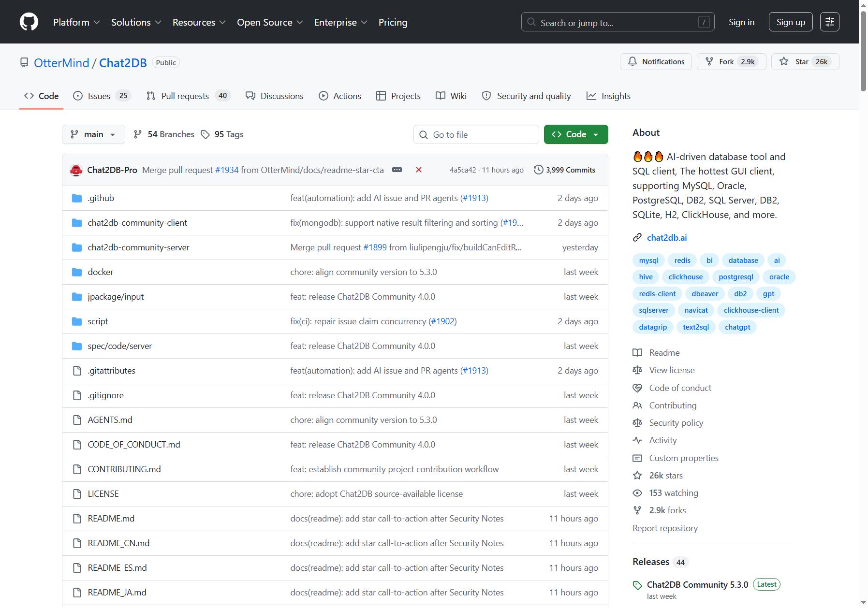Star the repository with Star button

pyautogui.click(x=805, y=62)
